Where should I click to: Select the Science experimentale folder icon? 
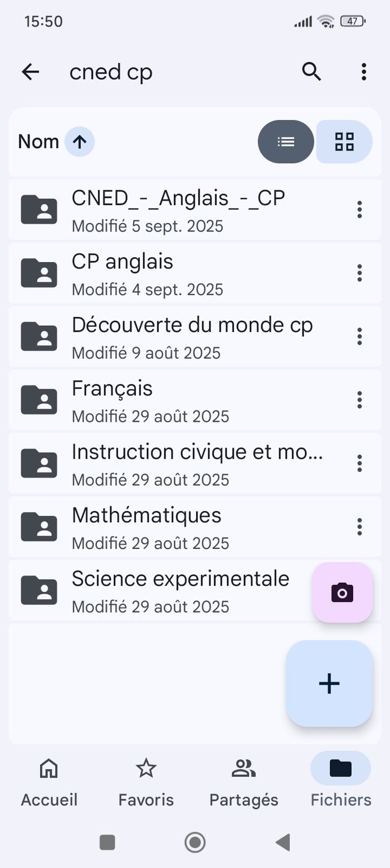click(39, 591)
